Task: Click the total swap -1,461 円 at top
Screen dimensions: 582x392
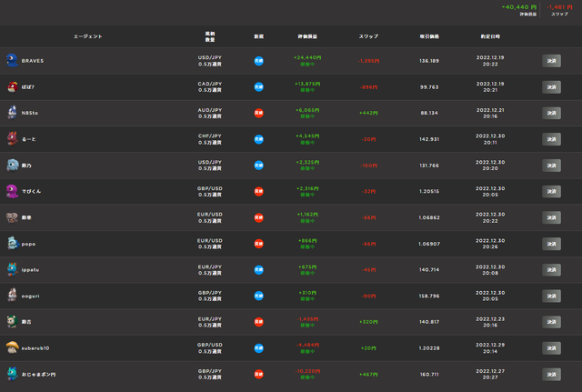Action: (559, 7)
